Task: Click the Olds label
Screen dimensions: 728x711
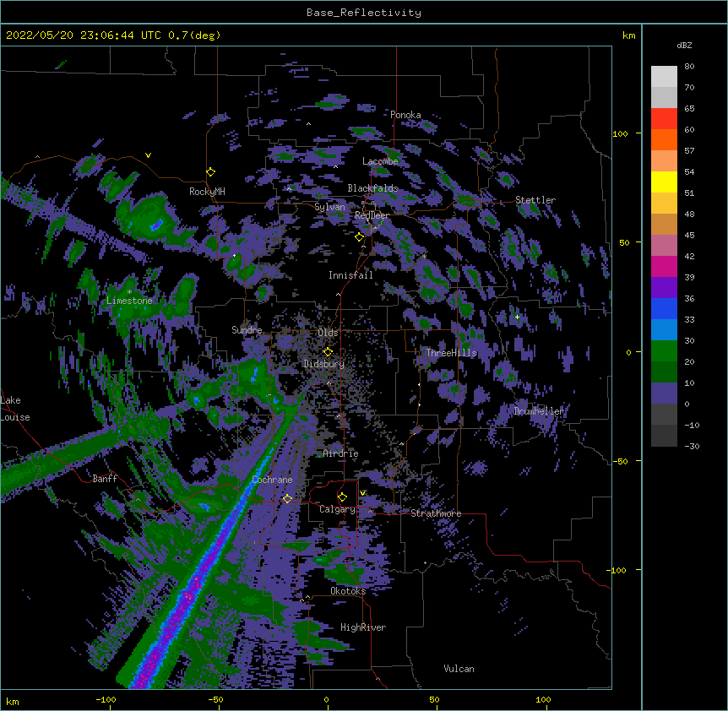Action: tap(328, 333)
